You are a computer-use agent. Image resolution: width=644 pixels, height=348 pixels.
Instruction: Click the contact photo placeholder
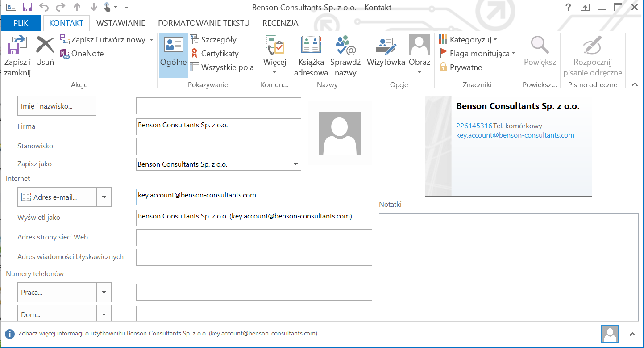[340, 133]
